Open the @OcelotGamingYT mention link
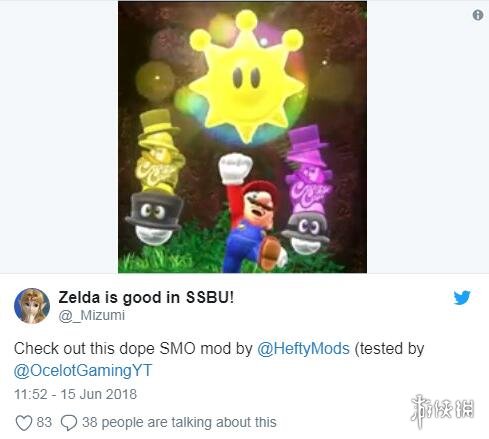 (83, 370)
